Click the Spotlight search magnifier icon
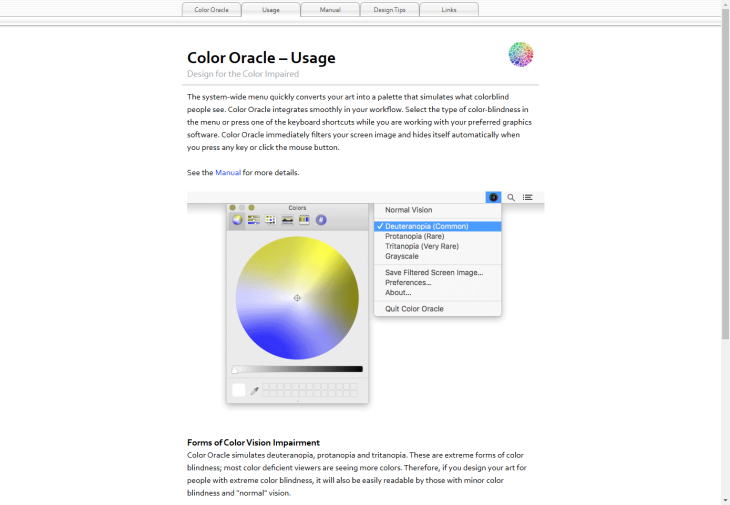730x505 pixels. 511,197
